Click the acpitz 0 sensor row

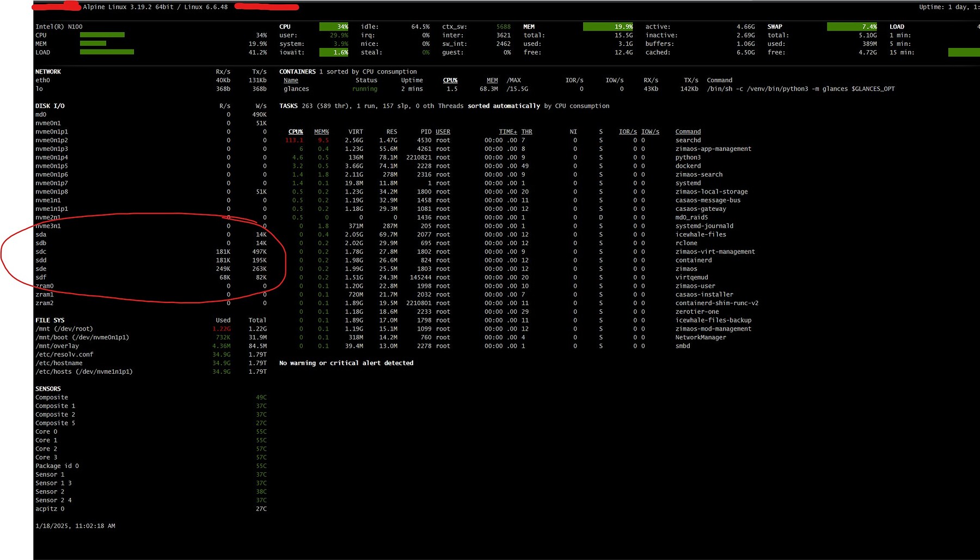click(151, 509)
